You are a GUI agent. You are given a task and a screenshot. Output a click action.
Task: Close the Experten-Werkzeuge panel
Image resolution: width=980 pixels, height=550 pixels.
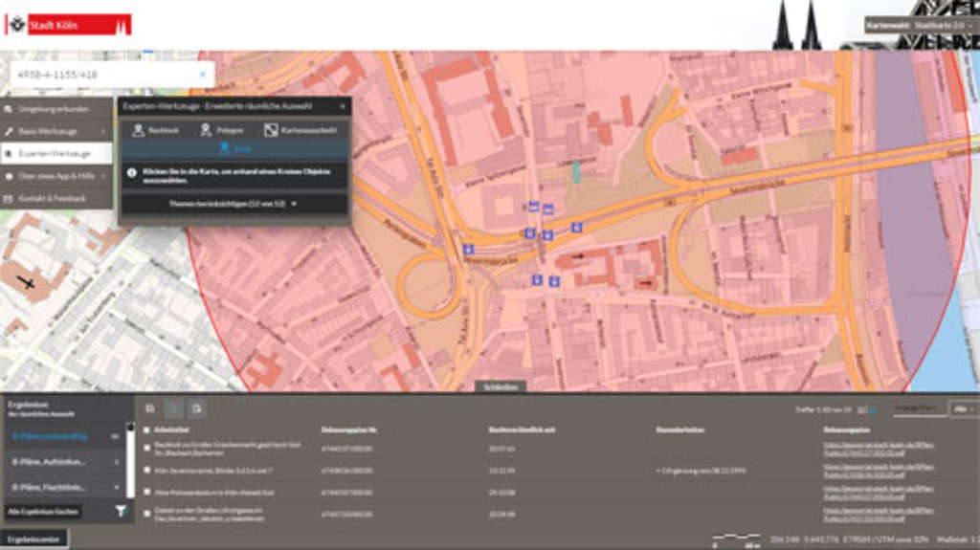pyautogui.click(x=342, y=106)
